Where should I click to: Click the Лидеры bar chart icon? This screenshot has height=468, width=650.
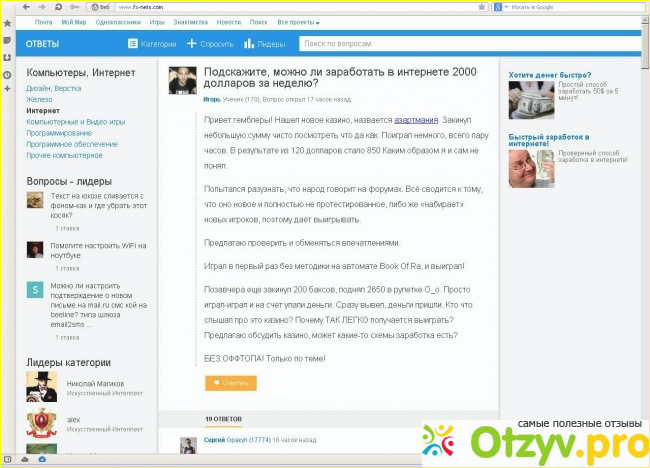(250, 44)
